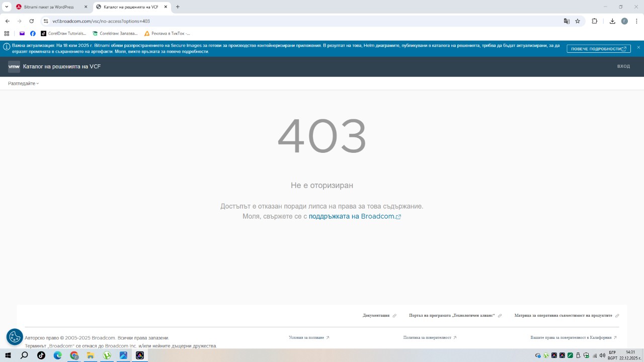This screenshot has height=362, width=644.
Task: Open cookie settings icon
Action: pyautogui.click(x=15, y=337)
